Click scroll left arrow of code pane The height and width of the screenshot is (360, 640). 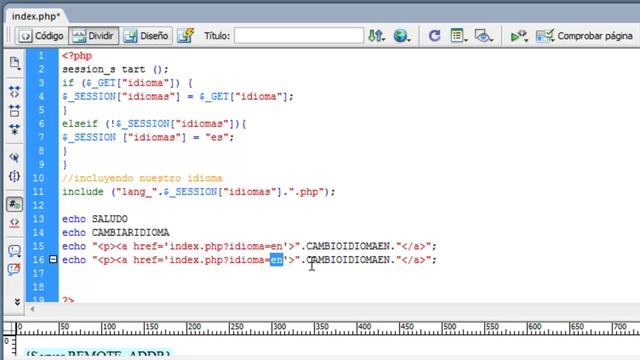pyautogui.click(x=32, y=309)
